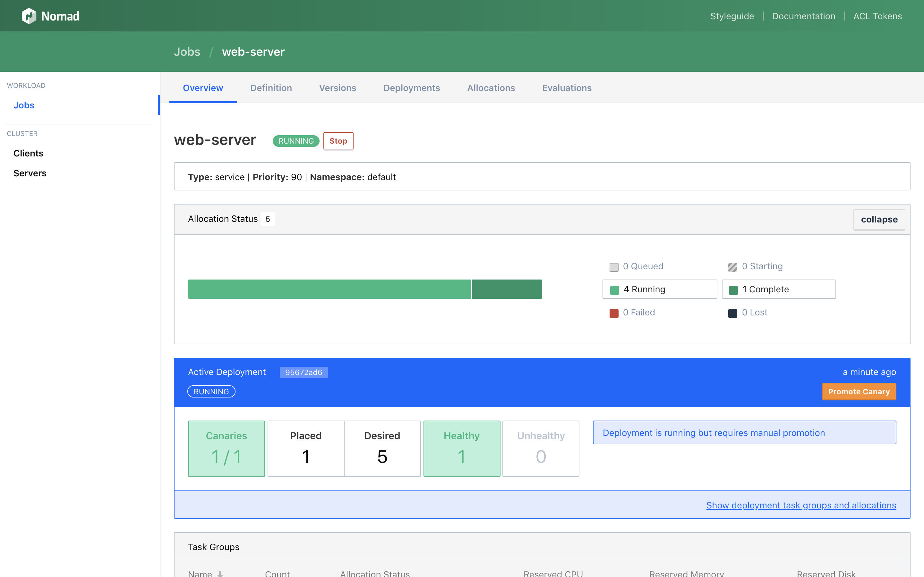Click the deployment ID 95672ad6 badge
The height and width of the screenshot is (577, 924).
[x=303, y=372]
